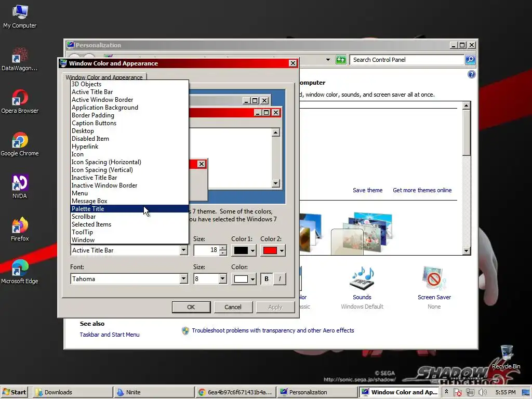Open NVDA desktop shortcut
This screenshot has width=532, height=399.
click(x=20, y=187)
